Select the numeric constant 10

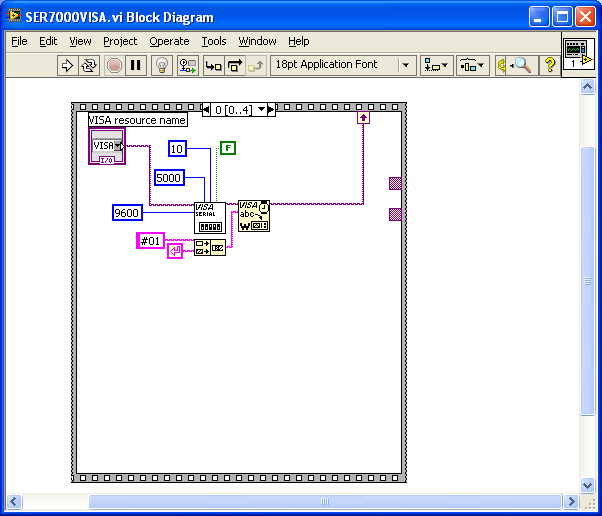(x=177, y=149)
